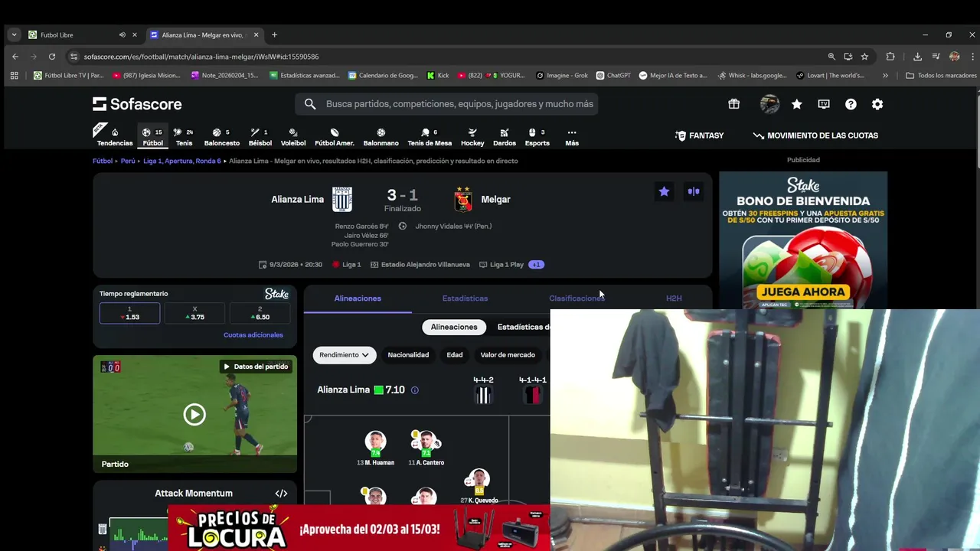This screenshot has height=551, width=980.
Task: Switch to the Estadísticas tab
Action: pyautogui.click(x=465, y=298)
